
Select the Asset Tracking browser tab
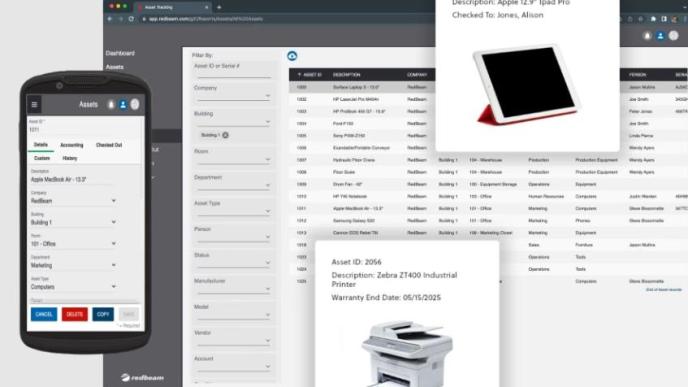coord(172,7)
